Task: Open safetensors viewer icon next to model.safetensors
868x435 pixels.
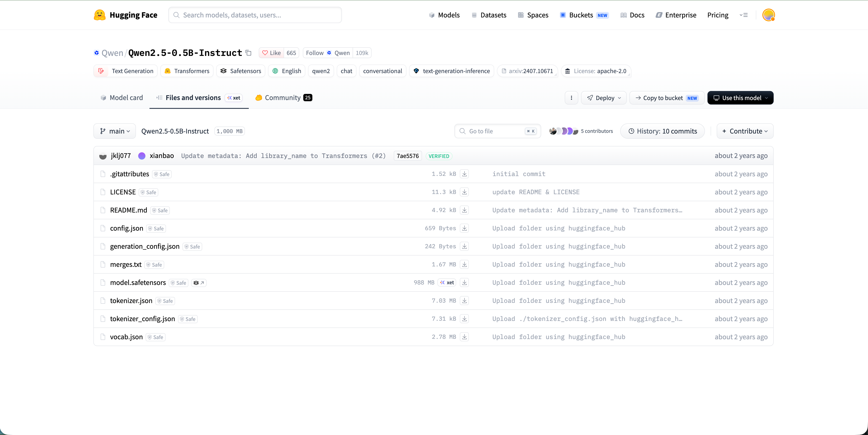Action: click(x=199, y=283)
